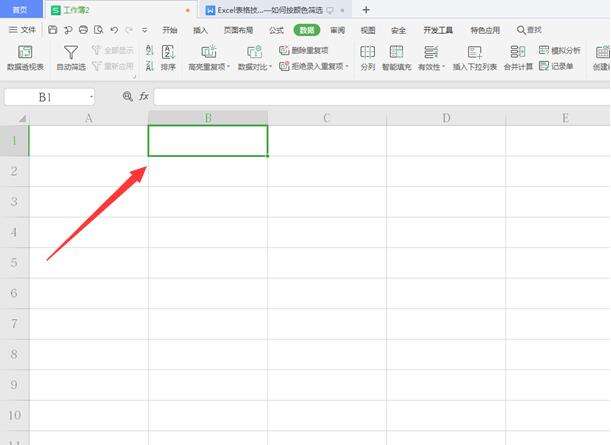Viewport: 611px width, 445px height.
Task: Select column C header
Action: (327, 118)
